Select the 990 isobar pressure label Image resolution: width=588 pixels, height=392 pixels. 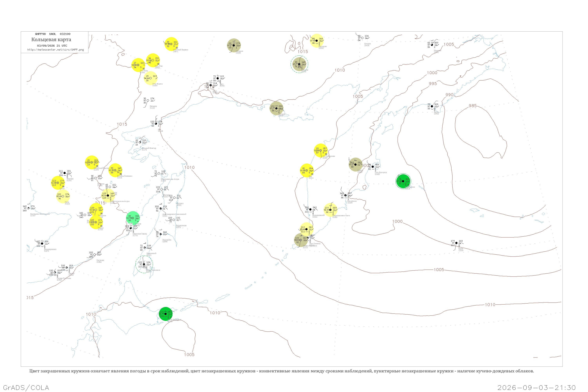click(449, 95)
